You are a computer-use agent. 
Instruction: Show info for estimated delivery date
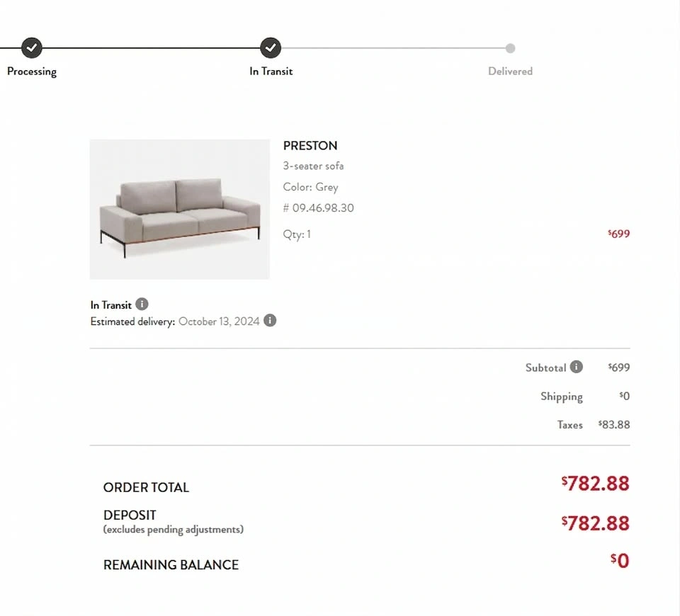click(270, 321)
